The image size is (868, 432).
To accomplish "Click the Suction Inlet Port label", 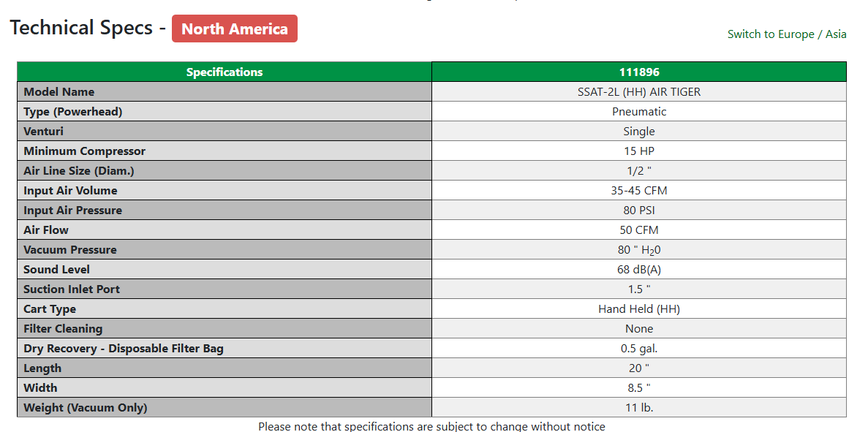I will coord(224,289).
